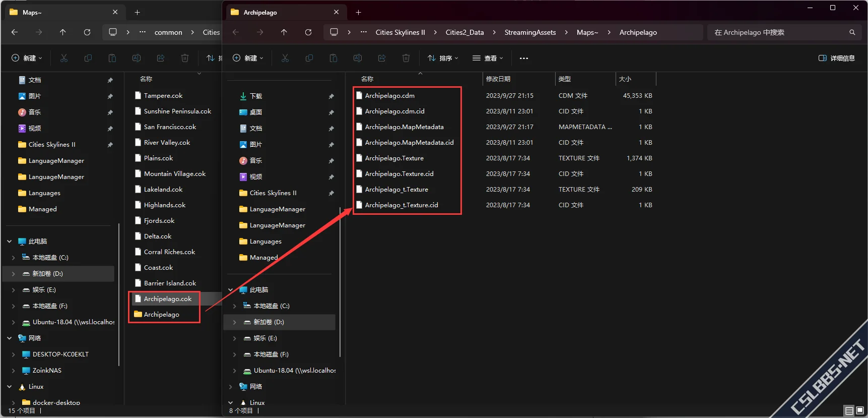Click Copy icon in Maps~ window toolbar
This screenshot has width=868, height=418.
coord(88,58)
